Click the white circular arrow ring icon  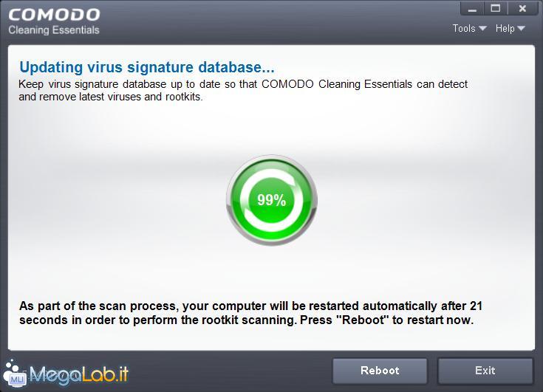pyautogui.click(x=272, y=200)
